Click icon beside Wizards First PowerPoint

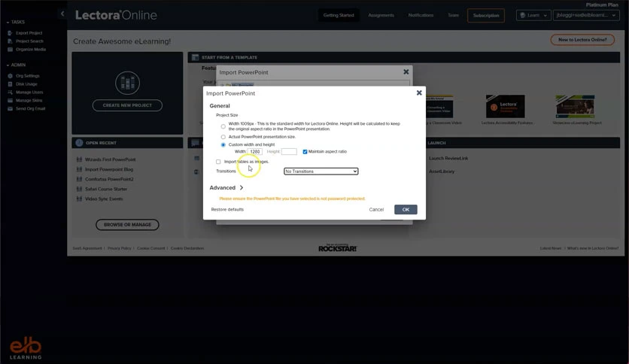(79, 159)
